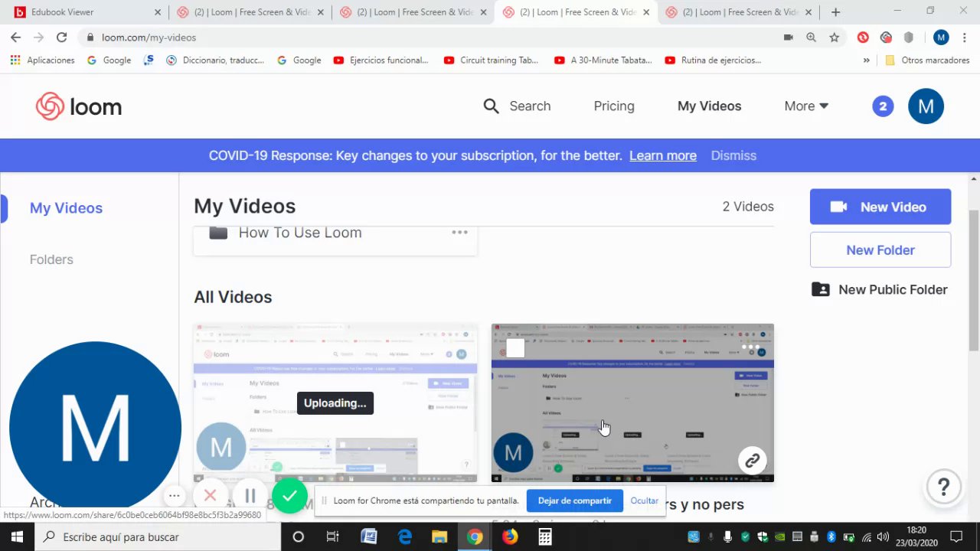980x551 pixels.
Task: Open Task View on the taskbar
Action: [332, 537]
